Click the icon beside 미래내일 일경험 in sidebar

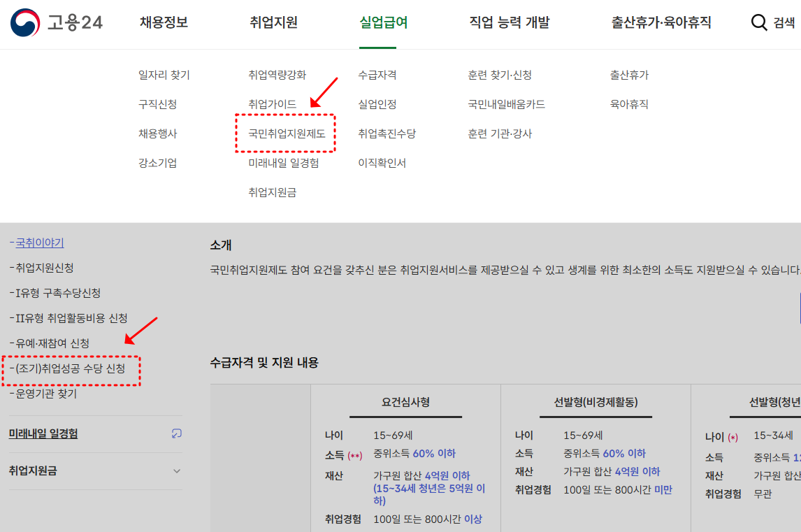point(176,435)
